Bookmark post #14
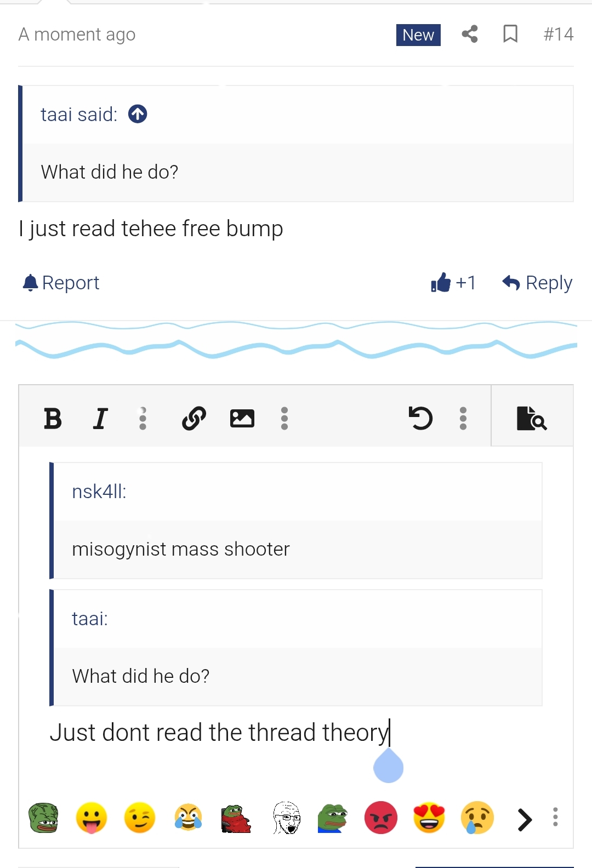 (x=510, y=35)
